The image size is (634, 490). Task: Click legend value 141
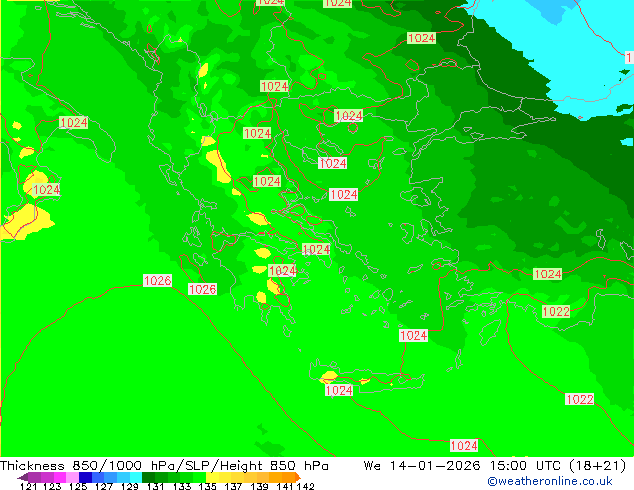coord(285,486)
